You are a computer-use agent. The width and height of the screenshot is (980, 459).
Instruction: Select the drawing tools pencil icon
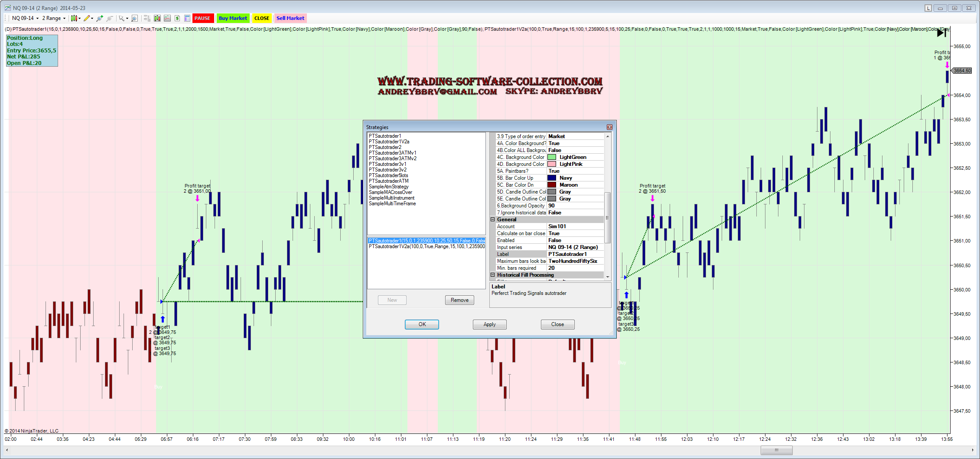[87, 18]
